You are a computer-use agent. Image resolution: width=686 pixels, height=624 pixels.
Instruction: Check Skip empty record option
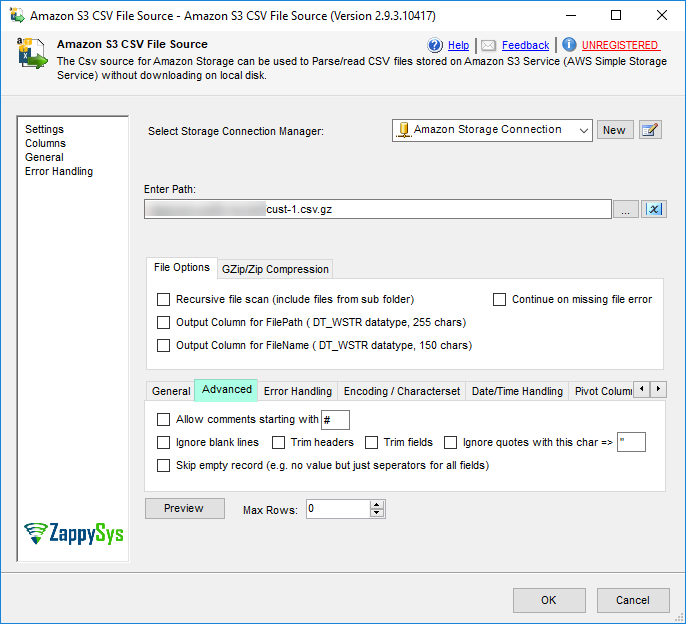tap(163, 465)
